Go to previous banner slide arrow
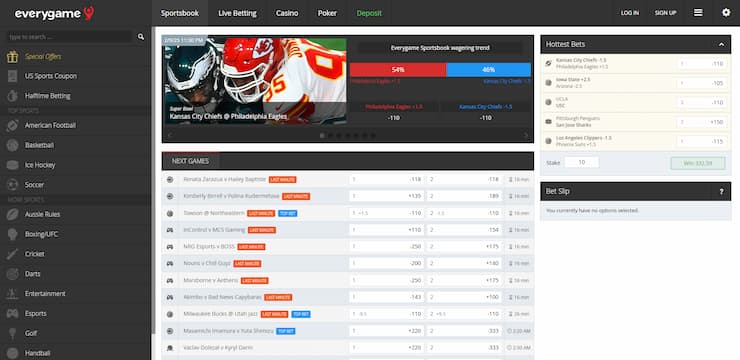 click(170, 135)
